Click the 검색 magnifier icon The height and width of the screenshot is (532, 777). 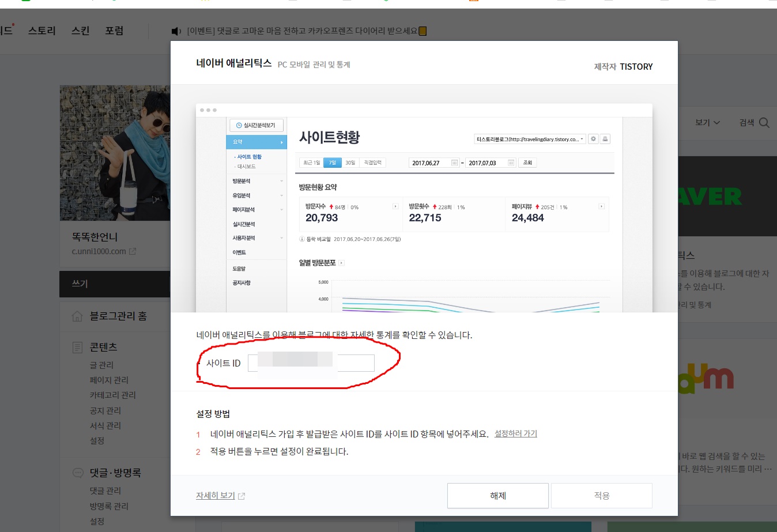tap(764, 122)
